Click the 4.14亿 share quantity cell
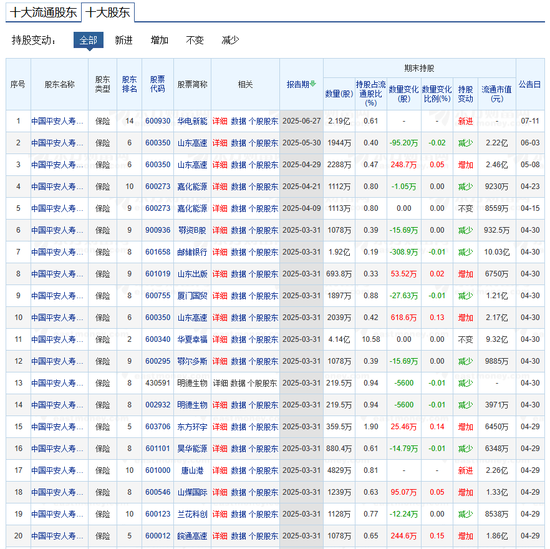This screenshot has height=549, width=550. (339, 339)
